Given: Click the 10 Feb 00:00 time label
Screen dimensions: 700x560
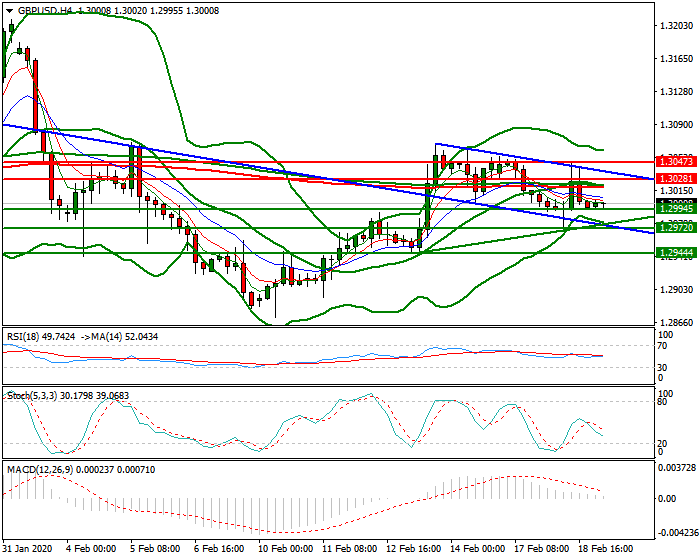Looking at the screenshot, I should pyautogui.click(x=285, y=548).
